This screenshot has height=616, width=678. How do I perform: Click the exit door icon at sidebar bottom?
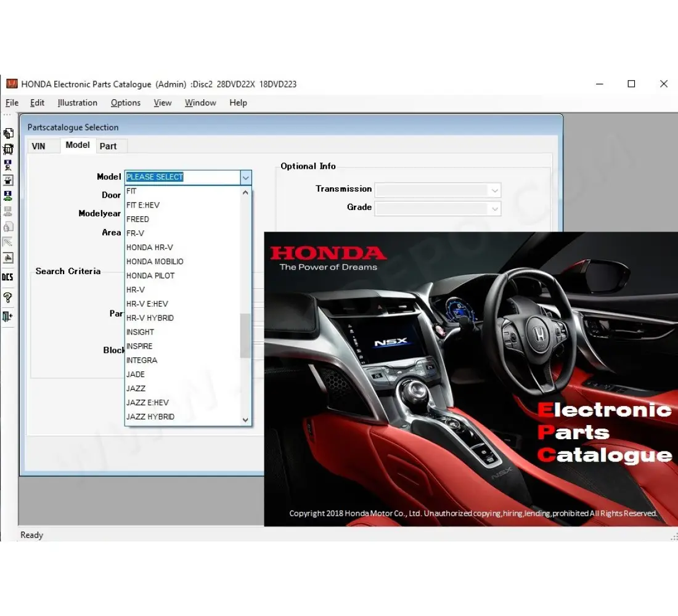[x=8, y=317]
